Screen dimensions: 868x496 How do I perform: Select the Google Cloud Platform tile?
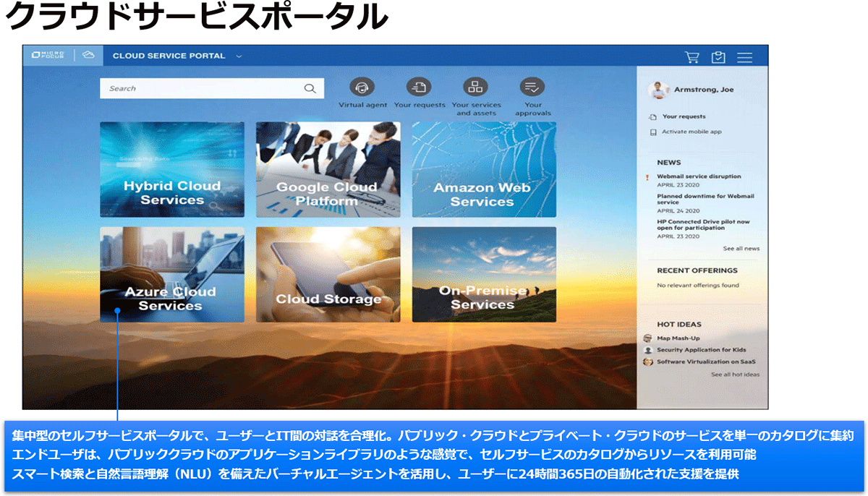[x=328, y=170]
